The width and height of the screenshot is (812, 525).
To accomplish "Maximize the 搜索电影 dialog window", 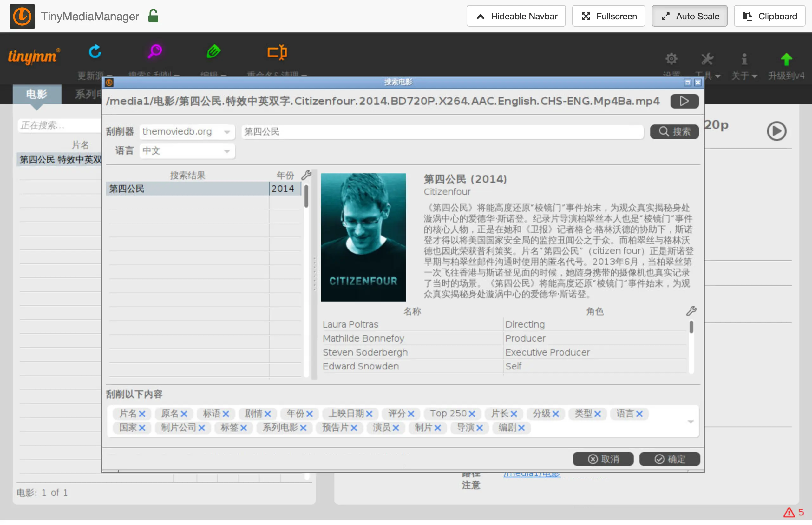I will 687,83.
